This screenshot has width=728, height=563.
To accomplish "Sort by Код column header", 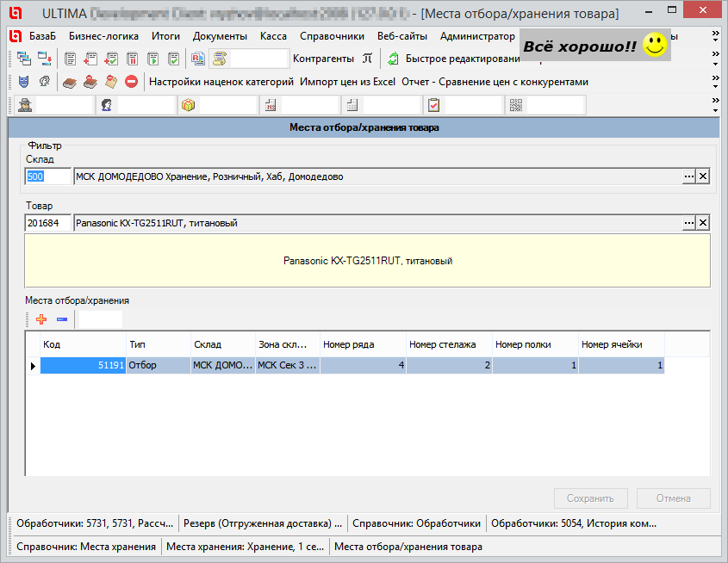I will tap(83, 344).
